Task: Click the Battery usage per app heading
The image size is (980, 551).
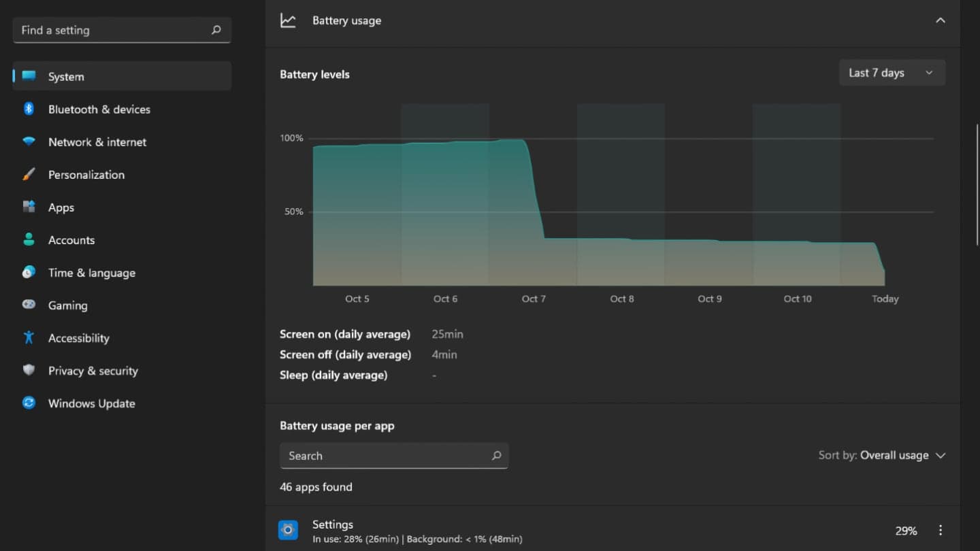Action: point(337,426)
